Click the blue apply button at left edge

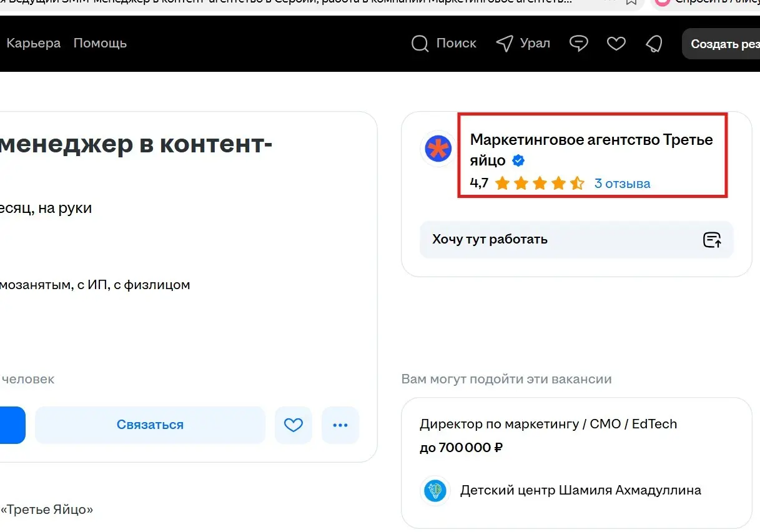coord(12,425)
